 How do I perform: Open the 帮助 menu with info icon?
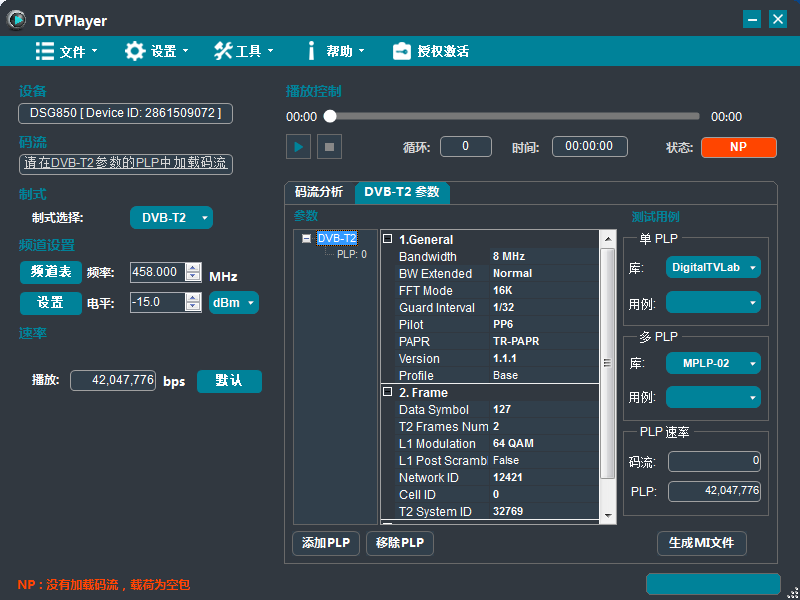click(334, 51)
